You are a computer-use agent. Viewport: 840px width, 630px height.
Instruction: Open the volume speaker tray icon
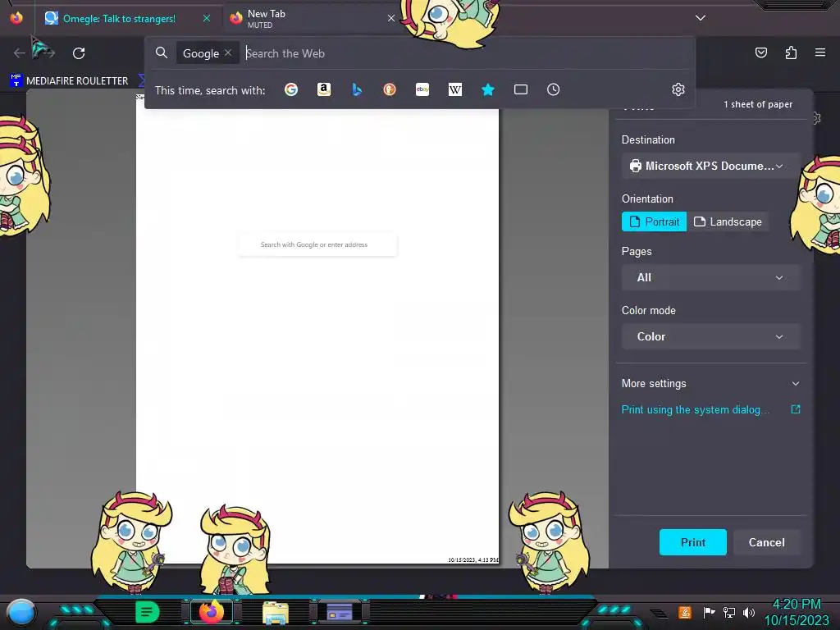[749, 612]
